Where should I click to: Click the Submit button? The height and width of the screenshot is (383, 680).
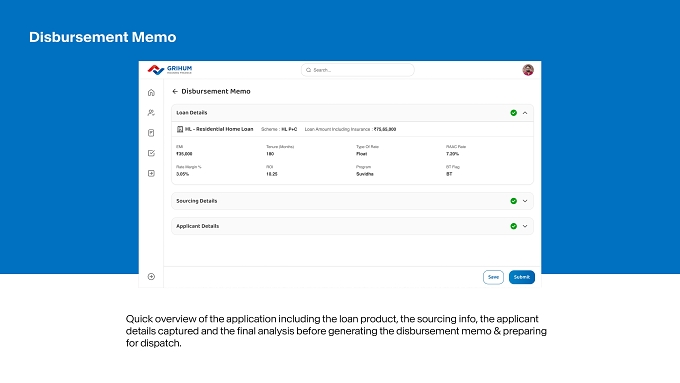click(x=522, y=277)
